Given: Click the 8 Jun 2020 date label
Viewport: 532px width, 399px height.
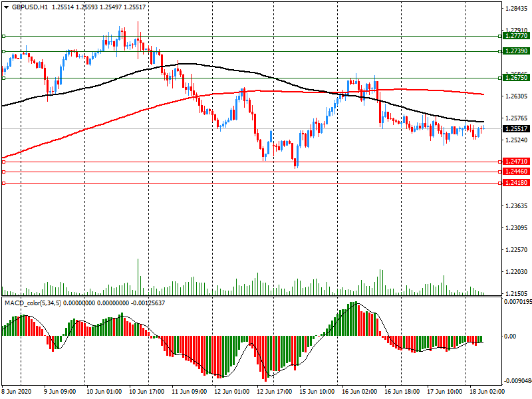Looking at the screenshot, I should (17, 392).
